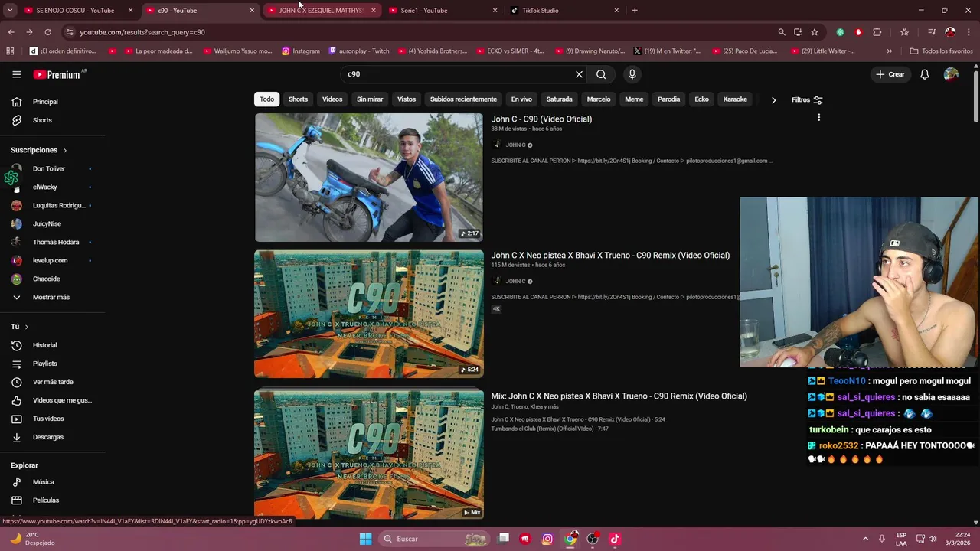Open Ver más tarde in sidebar

point(52,382)
